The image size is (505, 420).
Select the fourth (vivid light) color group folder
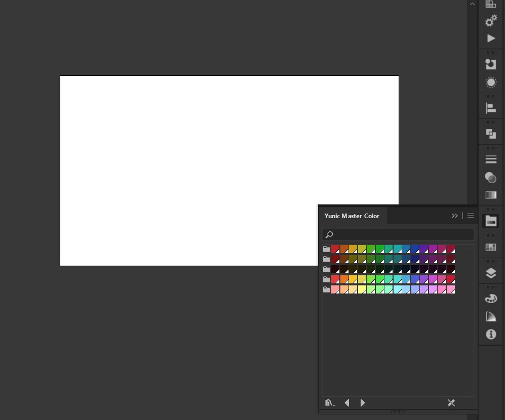(327, 279)
